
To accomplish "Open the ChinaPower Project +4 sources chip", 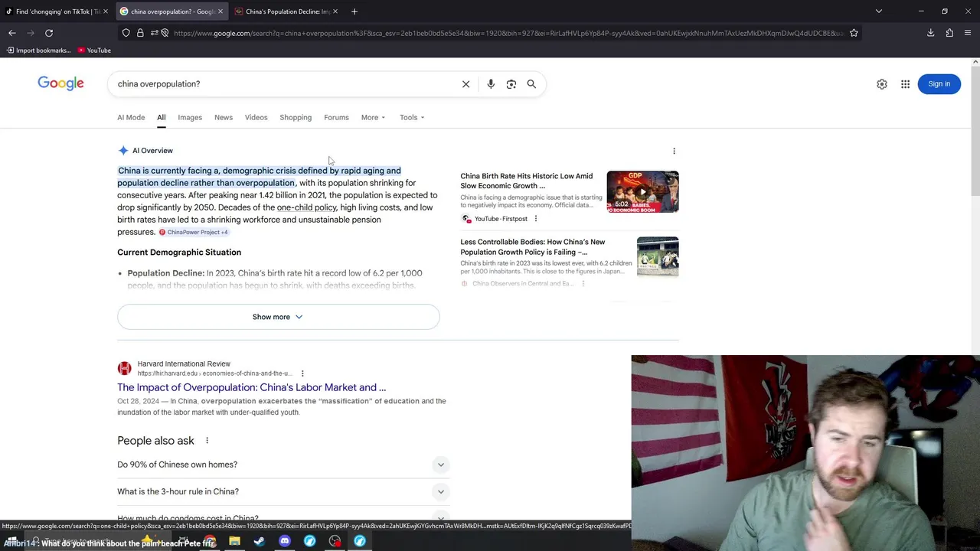I will pyautogui.click(x=193, y=232).
